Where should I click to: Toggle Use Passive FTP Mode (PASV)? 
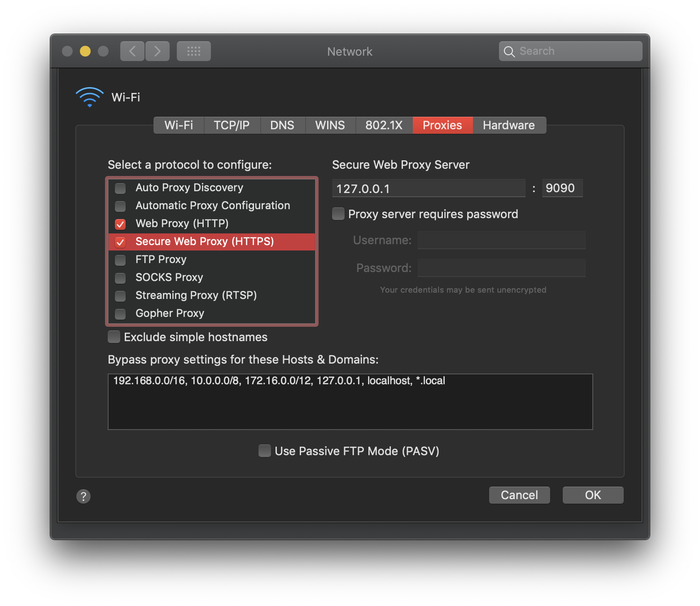tap(265, 451)
